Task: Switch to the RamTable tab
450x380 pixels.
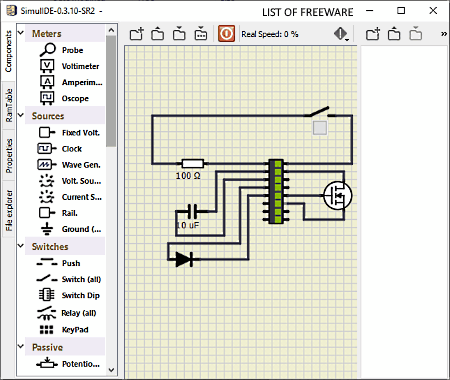Action: [x=8, y=105]
